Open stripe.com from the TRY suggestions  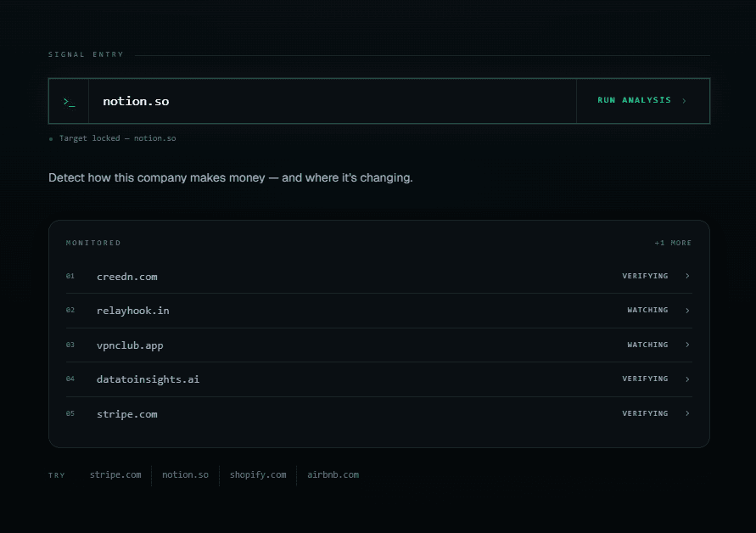tap(115, 475)
